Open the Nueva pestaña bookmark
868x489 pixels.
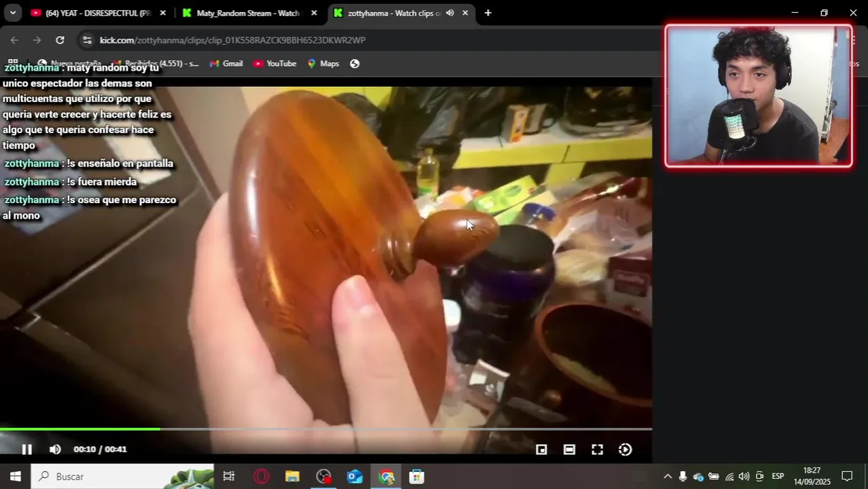(x=70, y=63)
